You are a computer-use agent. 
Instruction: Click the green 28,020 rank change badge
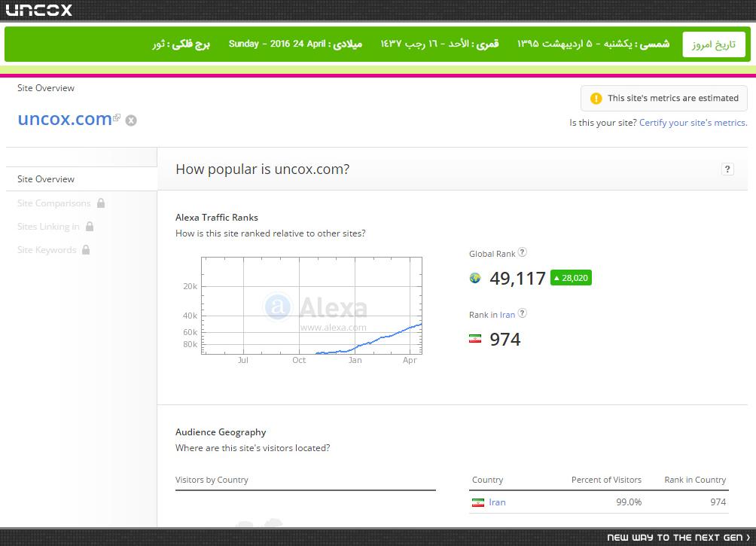click(571, 278)
